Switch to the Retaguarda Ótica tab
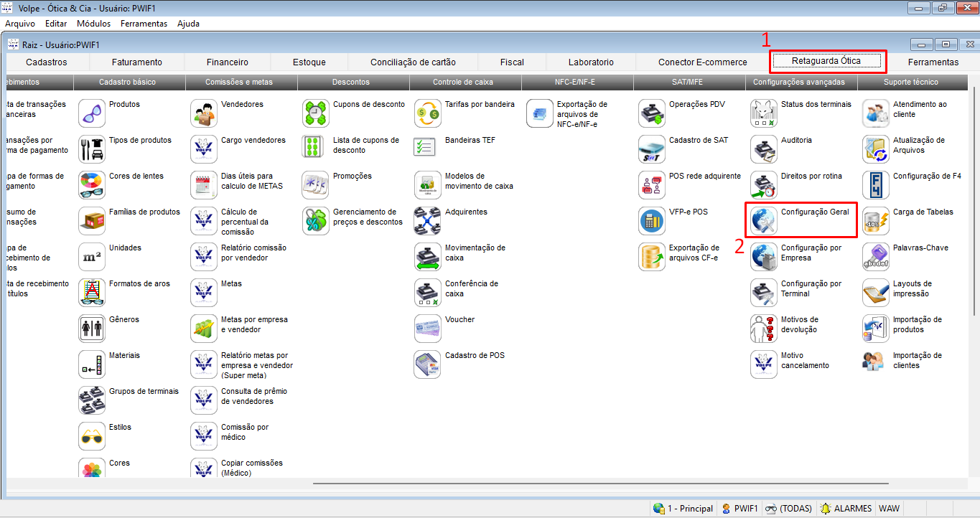 click(x=826, y=62)
